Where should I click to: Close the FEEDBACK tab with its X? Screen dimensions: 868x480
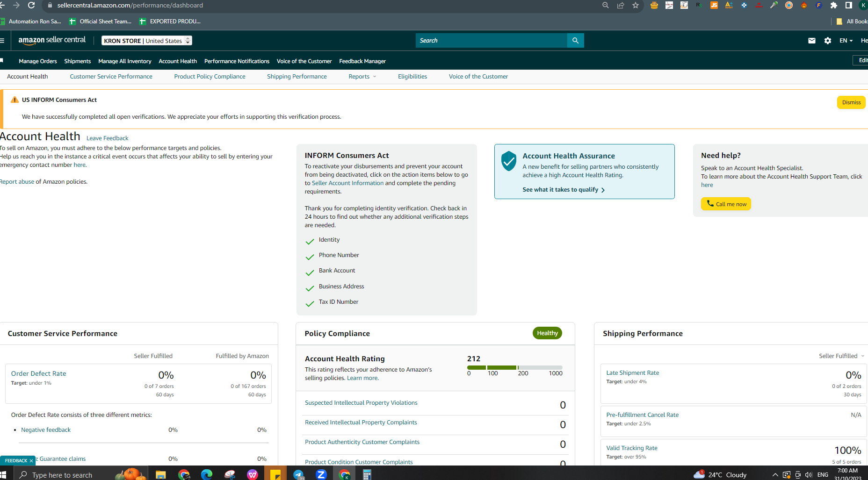31,461
